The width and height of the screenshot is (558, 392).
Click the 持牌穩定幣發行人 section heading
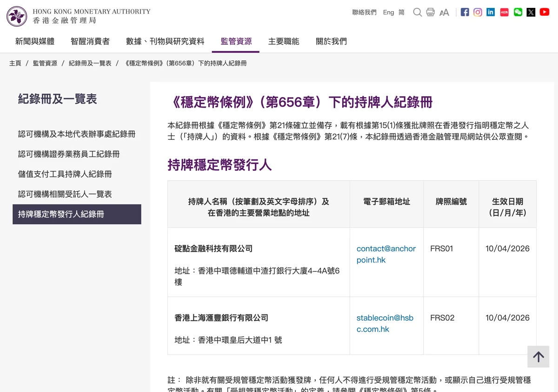coord(219,165)
